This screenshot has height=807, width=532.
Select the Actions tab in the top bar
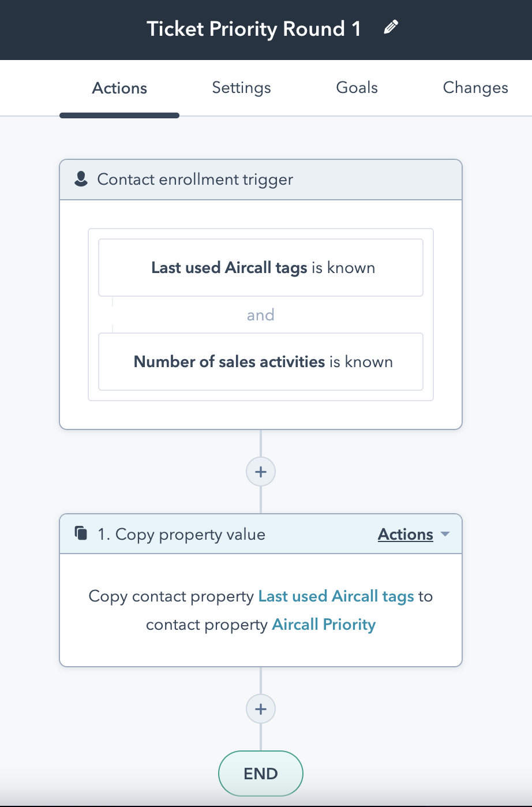click(119, 88)
